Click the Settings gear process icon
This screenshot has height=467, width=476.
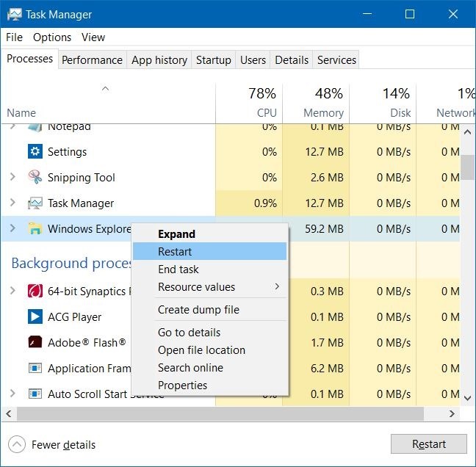pos(35,151)
